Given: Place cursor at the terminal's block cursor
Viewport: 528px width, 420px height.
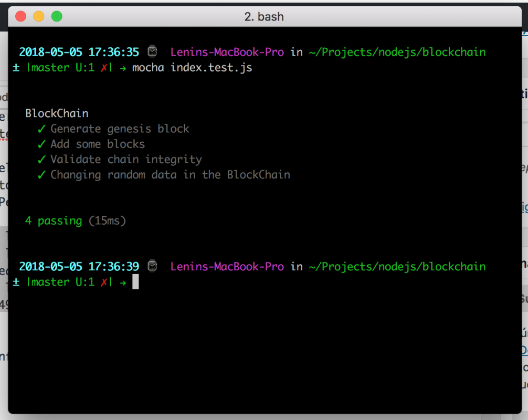Looking at the screenshot, I should [135, 282].
